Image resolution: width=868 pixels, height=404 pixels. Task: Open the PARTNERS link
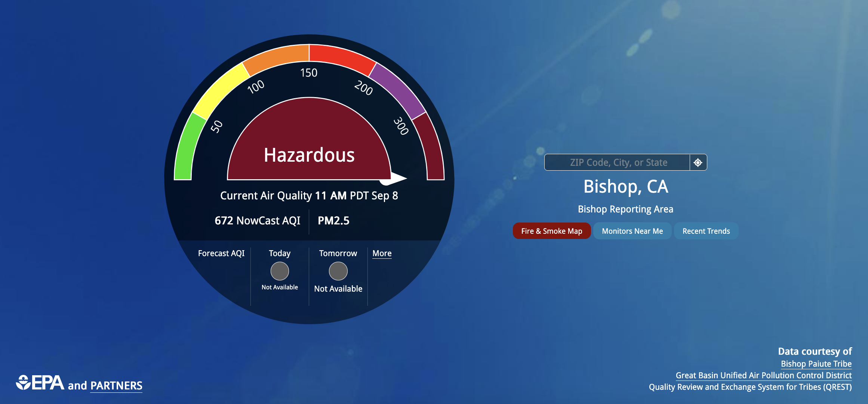pos(116,386)
